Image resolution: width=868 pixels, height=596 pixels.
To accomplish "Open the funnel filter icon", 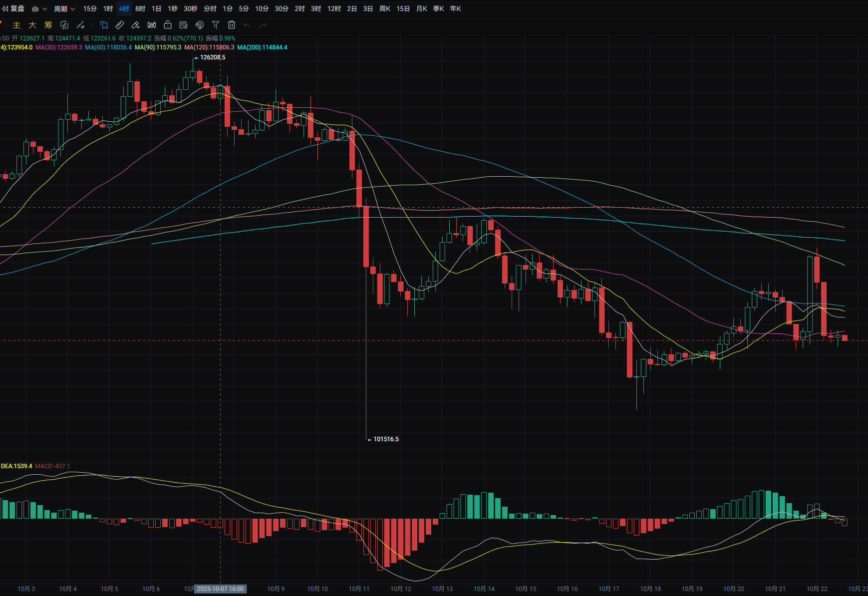I will click(216, 25).
